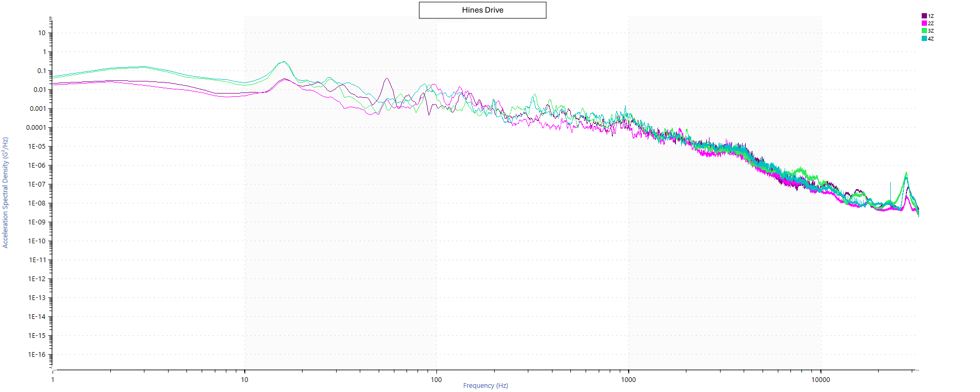Viewport: 980px width, 392px height.
Task: Select the 3Z legend label text
Action: [931, 30]
